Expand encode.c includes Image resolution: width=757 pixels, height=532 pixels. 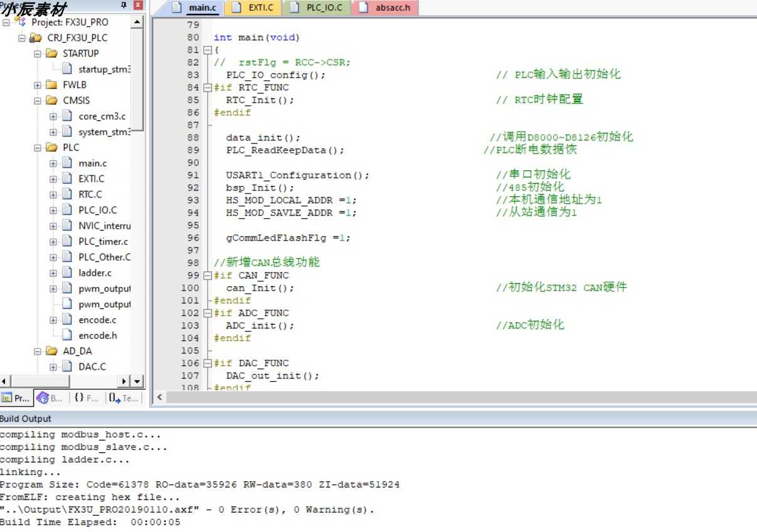click(x=53, y=320)
